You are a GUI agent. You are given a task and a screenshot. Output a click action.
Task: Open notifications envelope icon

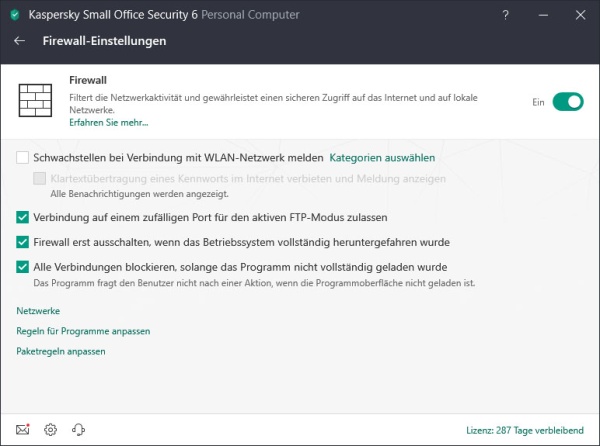click(23, 430)
